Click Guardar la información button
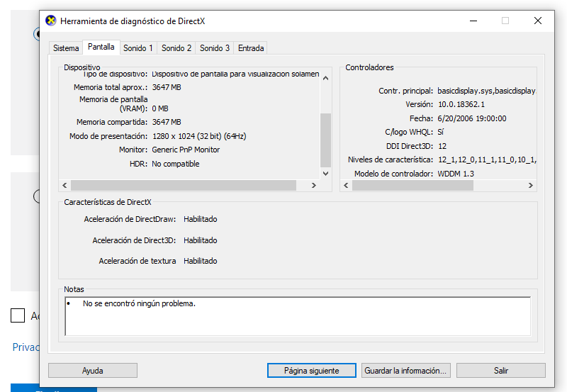Screen dimensions: 567x392 click(405, 371)
